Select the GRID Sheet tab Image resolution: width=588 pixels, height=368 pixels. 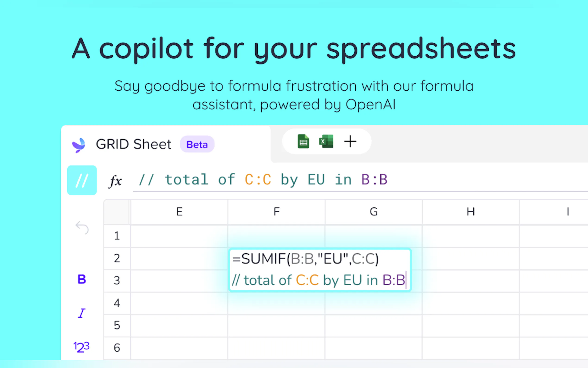click(133, 144)
